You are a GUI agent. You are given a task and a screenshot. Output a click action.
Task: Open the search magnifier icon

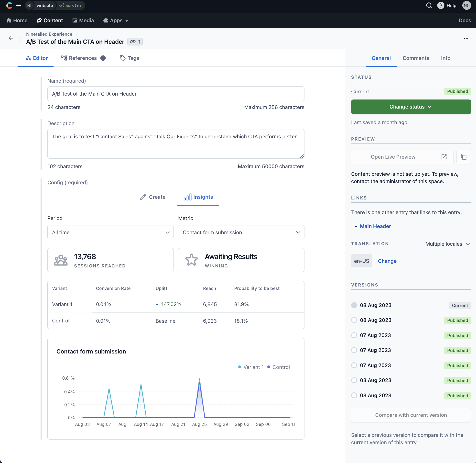[429, 5]
